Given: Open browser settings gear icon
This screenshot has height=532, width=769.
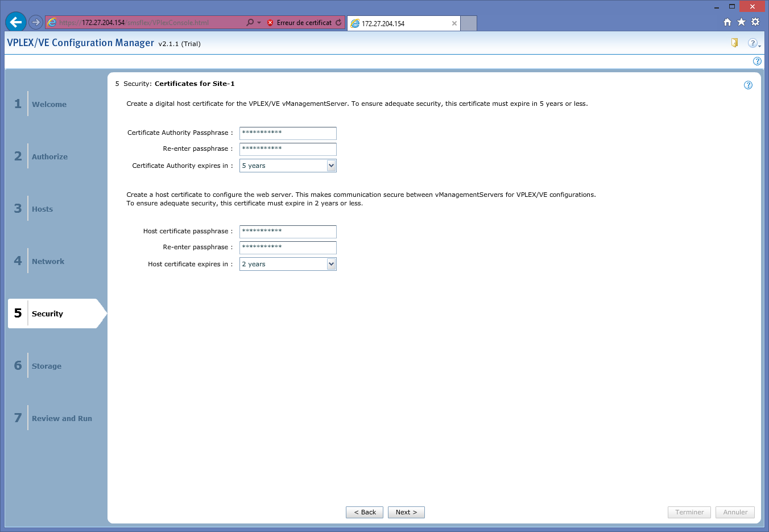Looking at the screenshot, I should [x=755, y=22].
